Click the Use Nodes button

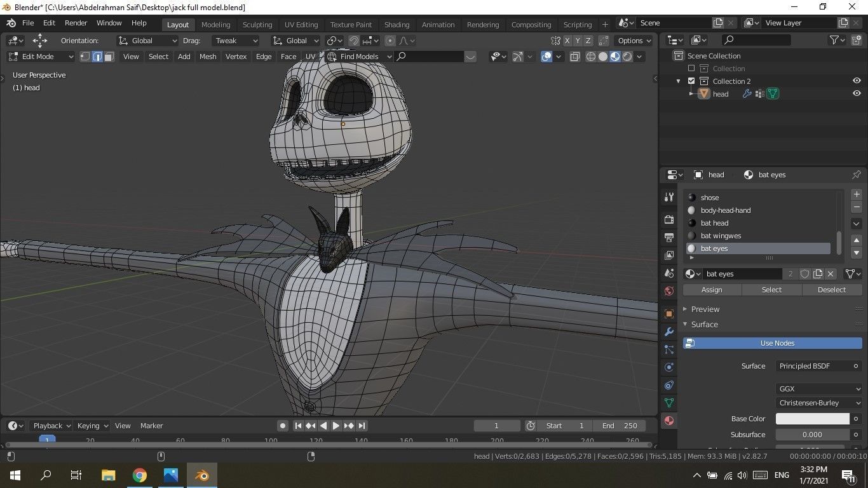[x=773, y=343]
